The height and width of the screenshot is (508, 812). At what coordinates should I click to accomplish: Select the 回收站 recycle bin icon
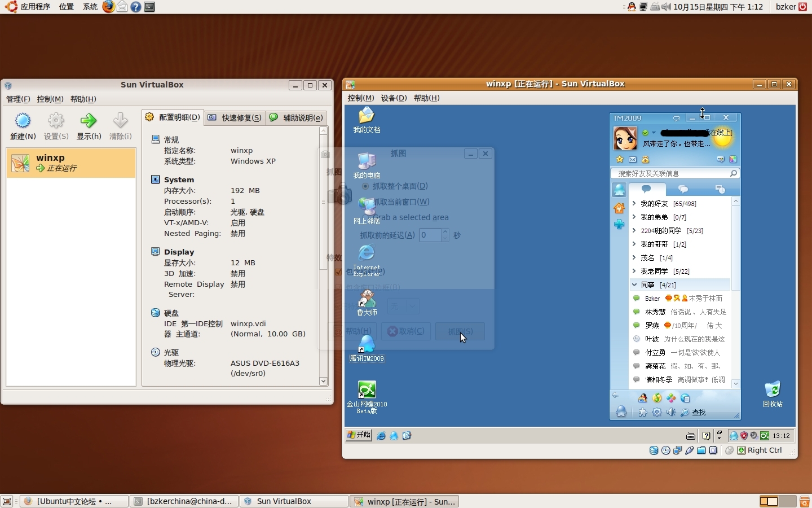click(773, 394)
